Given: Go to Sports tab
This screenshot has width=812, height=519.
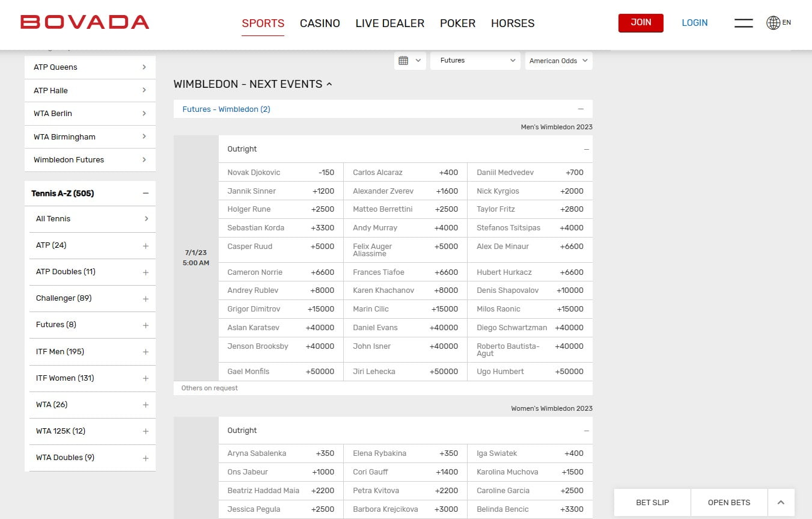Looking at the screenshot, I should tap(263, 23).
